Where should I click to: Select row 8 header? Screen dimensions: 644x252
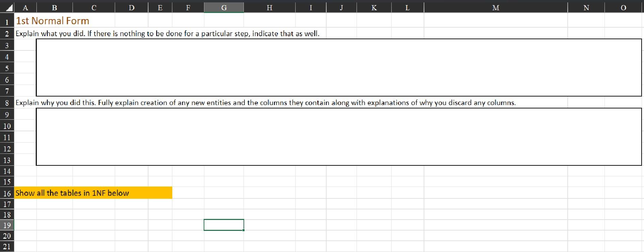click(7, 103)
